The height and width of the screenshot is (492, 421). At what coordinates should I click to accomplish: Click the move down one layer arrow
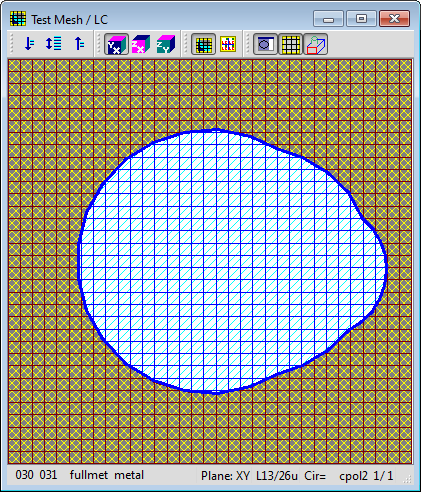point(29,44)
